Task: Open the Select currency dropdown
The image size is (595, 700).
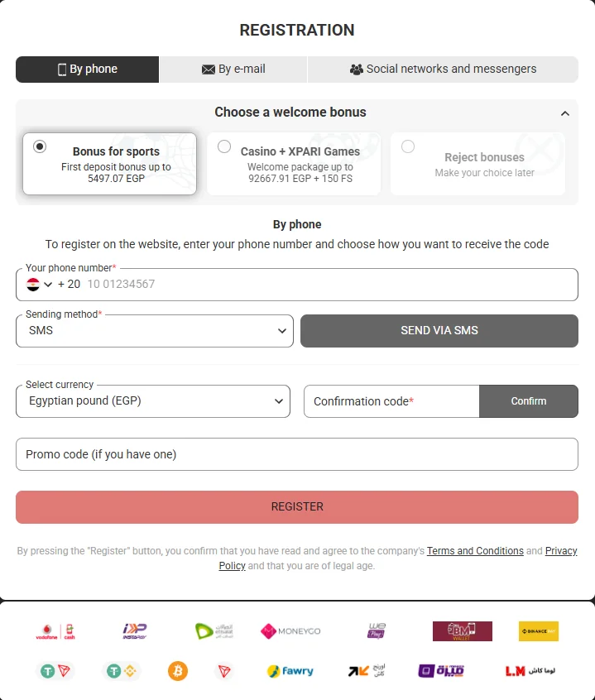Action: [x=153, y=401]
